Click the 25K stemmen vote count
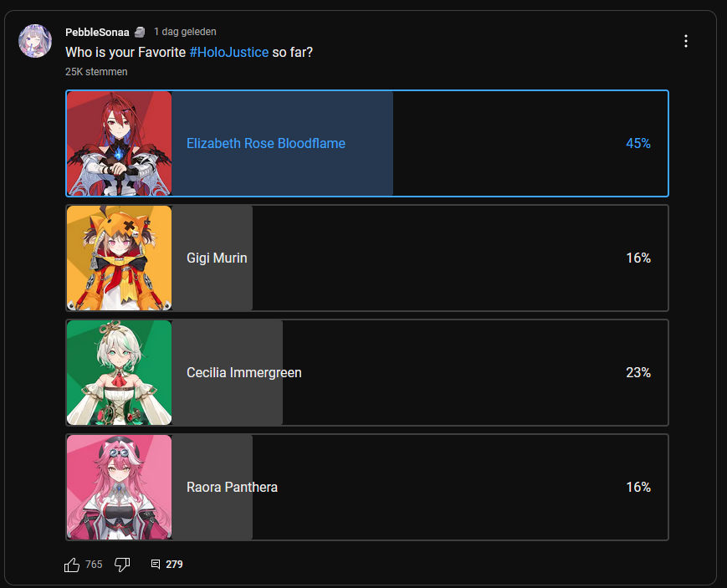The image size is (727, 588). 96,72
